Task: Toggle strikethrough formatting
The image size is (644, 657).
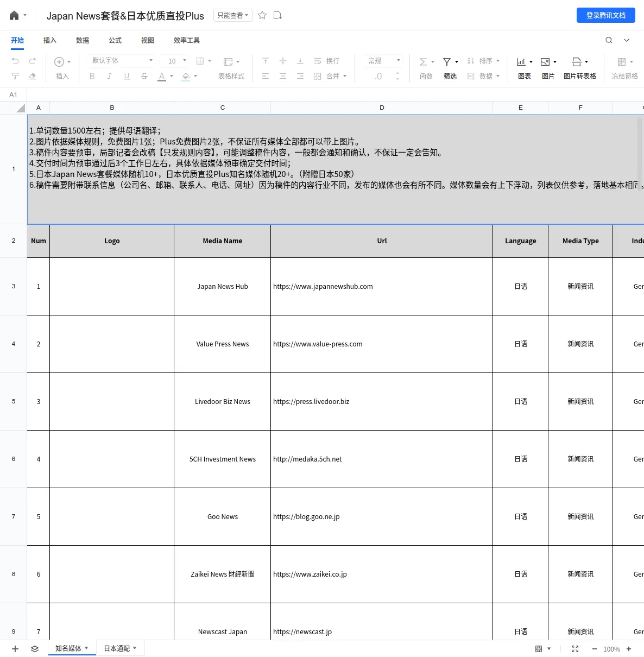Action: tap(144, 76)
